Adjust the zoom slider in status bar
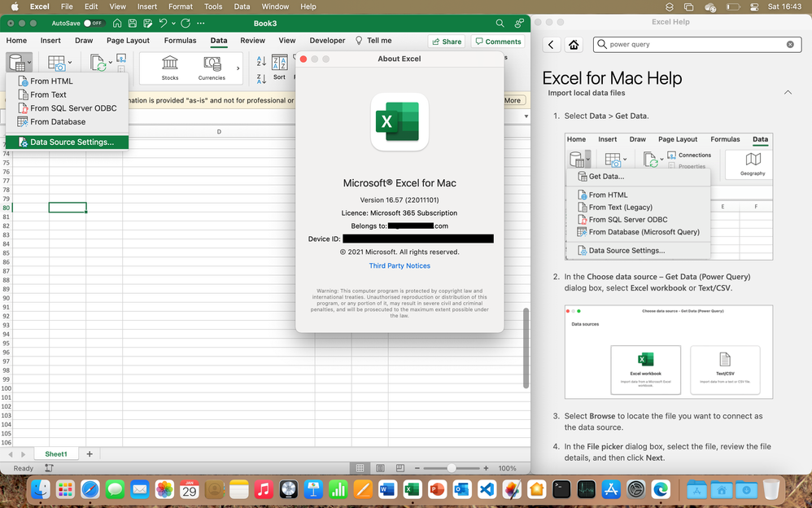 (x=450, y=468)
